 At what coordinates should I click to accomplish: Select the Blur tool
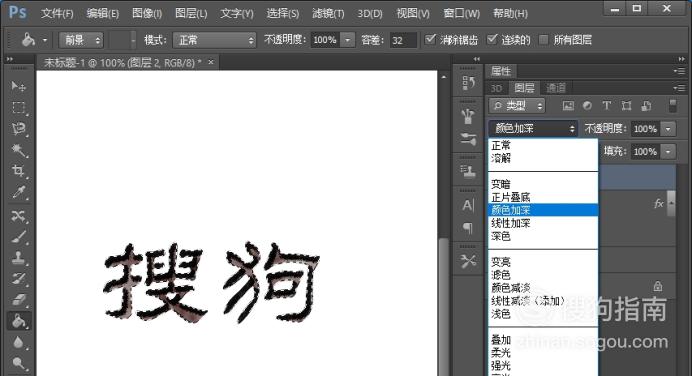[18, 342]
